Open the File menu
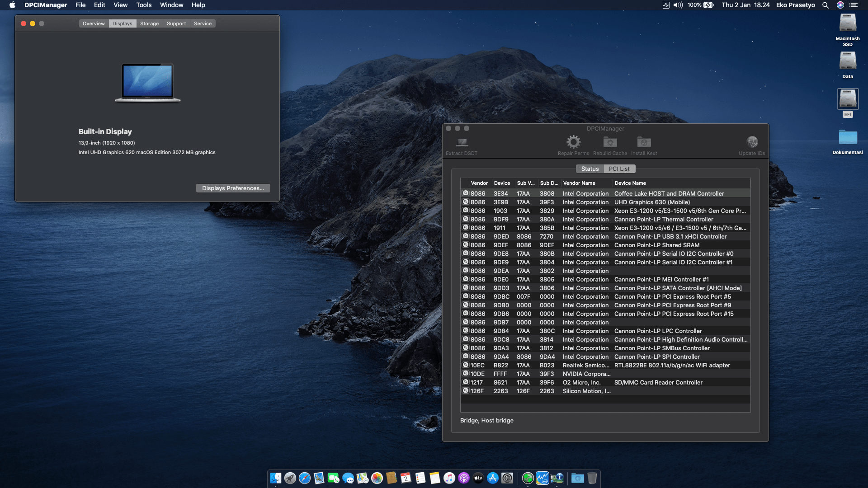The height and width of the screenshot is (488, 868). 80,5
